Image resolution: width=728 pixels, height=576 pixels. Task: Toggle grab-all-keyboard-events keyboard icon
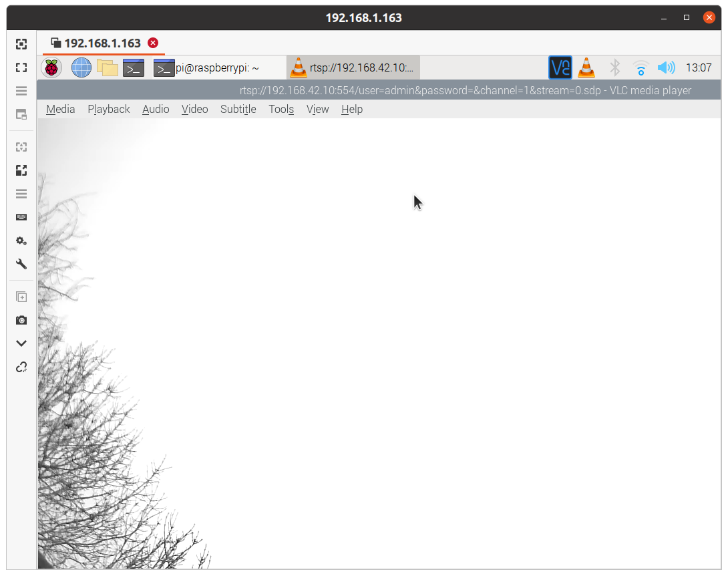pyautogui.click(x=21, y=217)
